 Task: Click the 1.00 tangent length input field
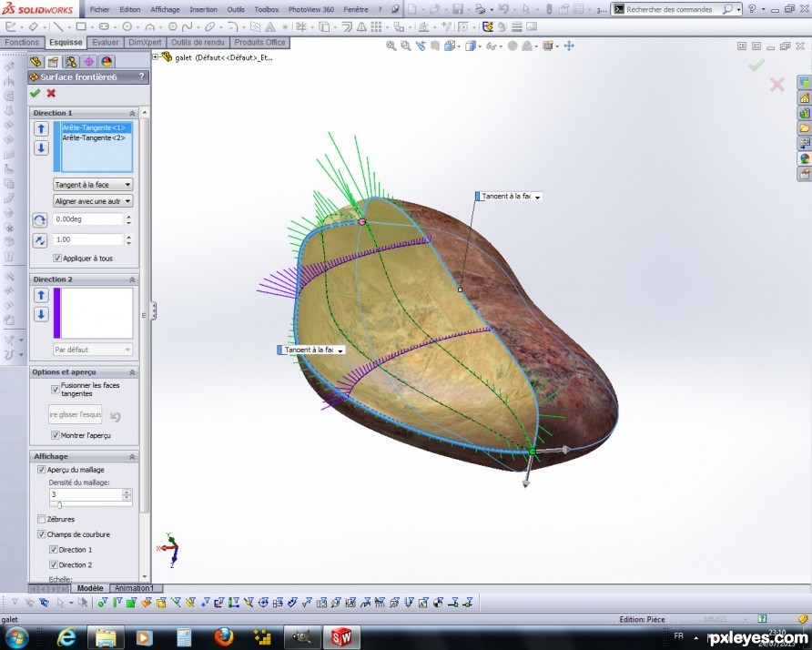tap(87, 239)
